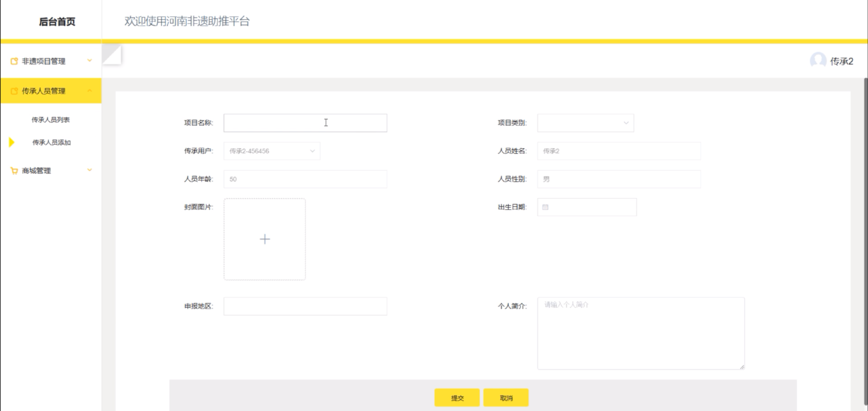
Task: Click the 提交 button
Action: click(x=457, y=398)
